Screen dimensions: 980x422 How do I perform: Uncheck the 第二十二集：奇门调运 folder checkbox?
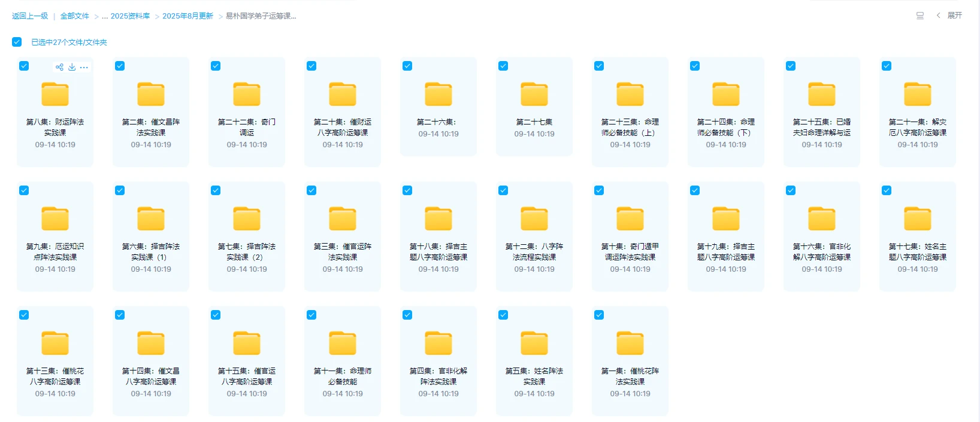(x=216, y=66)
